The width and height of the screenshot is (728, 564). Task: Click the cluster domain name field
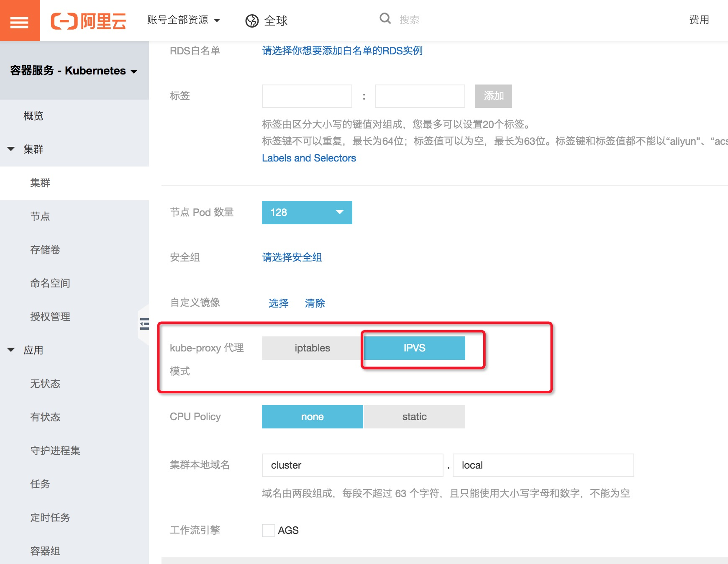tap(353, 465)
